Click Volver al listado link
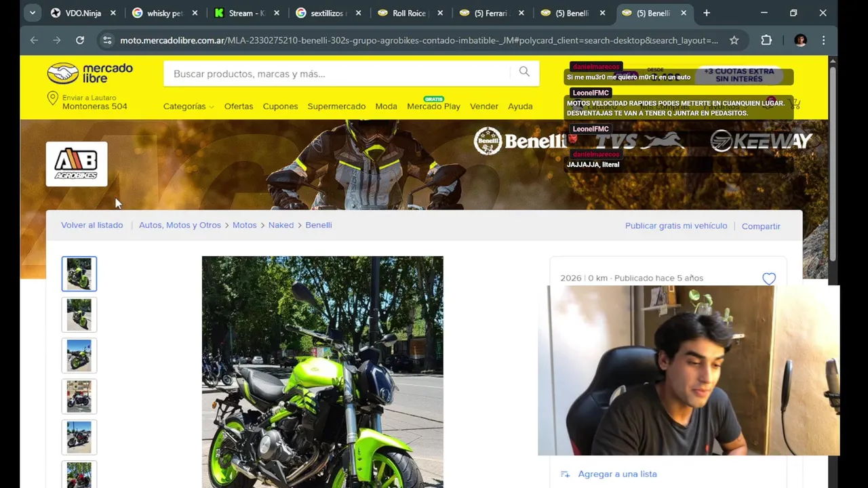 pos(92,225)
